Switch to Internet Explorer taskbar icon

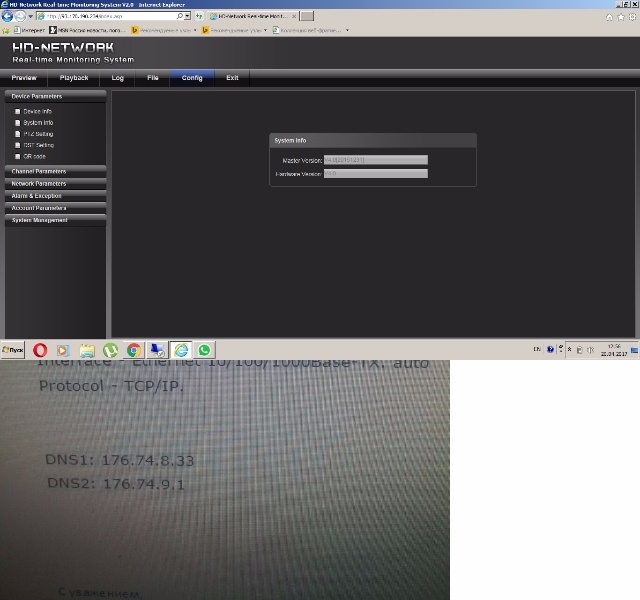(181, 350)
